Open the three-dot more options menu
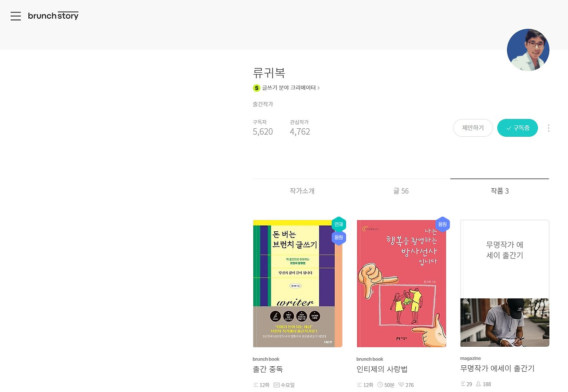The height and width of the screenshot is (392, 568). pos(548,128)
